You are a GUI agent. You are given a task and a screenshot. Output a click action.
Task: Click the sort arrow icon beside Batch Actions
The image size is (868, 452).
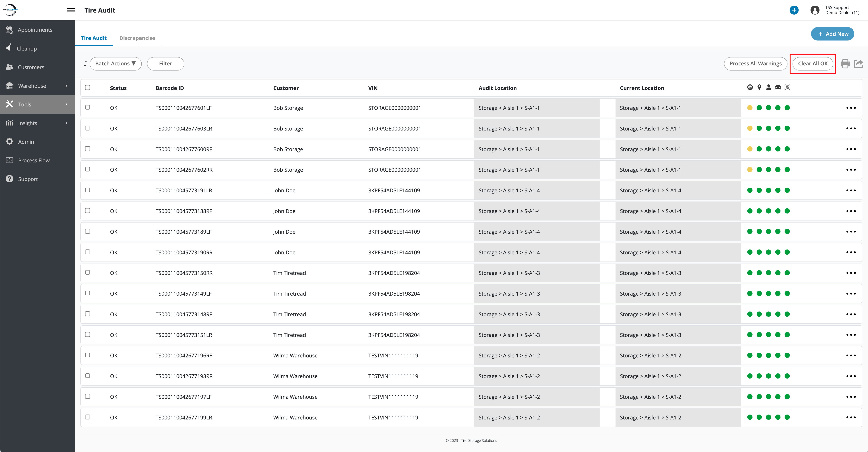pos(85,64)
